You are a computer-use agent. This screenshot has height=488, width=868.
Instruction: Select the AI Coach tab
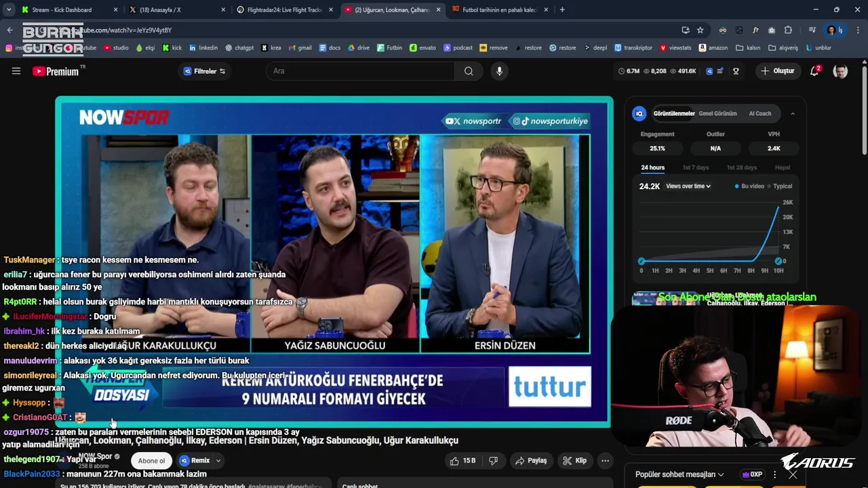point(759,114)
